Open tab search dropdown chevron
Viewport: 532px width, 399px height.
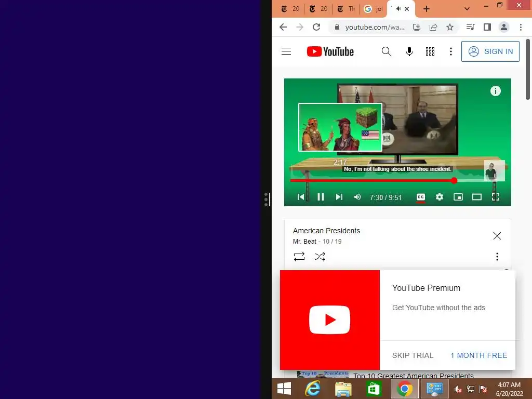pyautogui.click(x=467, y=9)
